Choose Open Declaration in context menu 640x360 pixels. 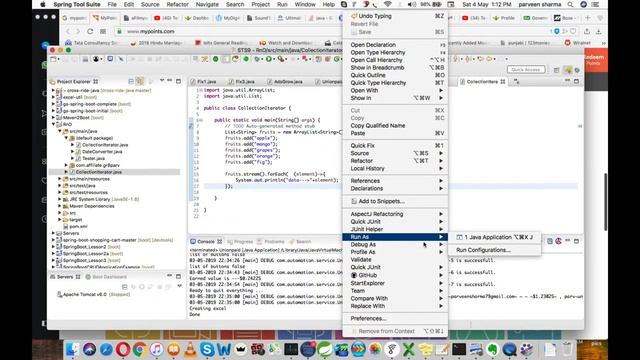(x=395, y=44)
